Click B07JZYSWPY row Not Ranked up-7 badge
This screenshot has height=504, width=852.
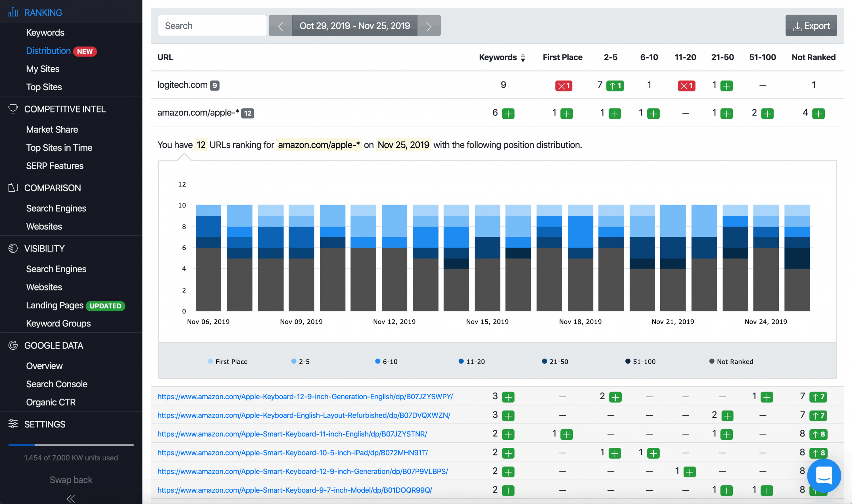coord(818,397)
